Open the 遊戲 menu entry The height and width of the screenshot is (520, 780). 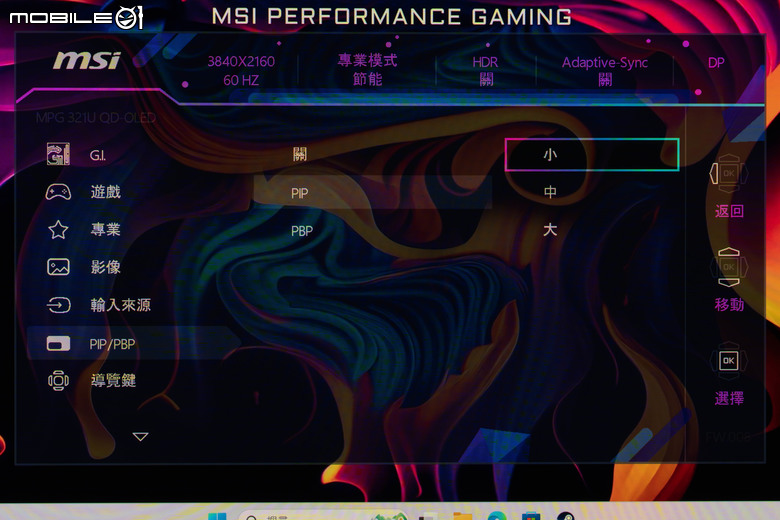point(105,192)
